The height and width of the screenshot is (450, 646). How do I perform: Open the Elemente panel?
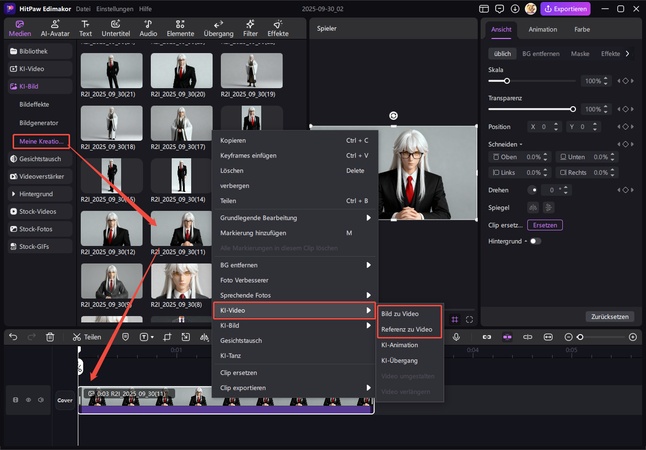(180, 28)
